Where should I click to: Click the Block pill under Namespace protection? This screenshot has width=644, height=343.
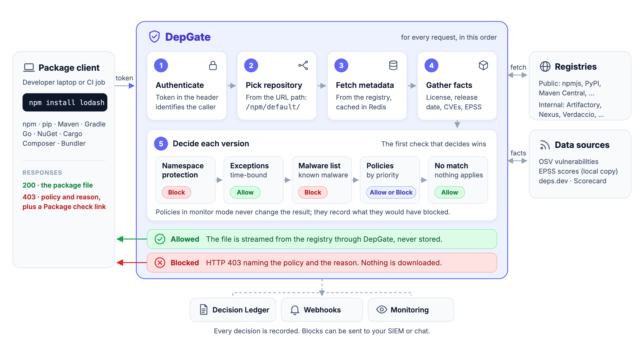[x=177, y=192]
